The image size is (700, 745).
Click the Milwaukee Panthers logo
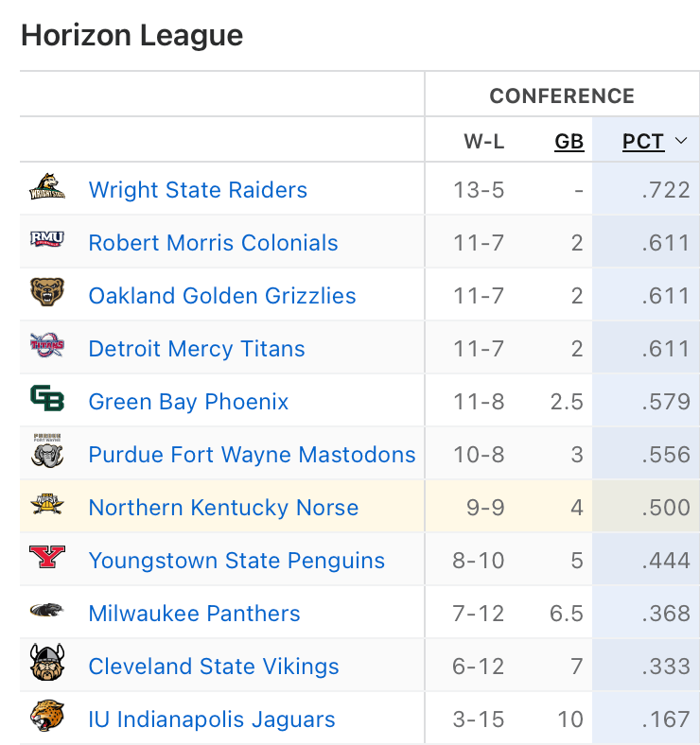point(47,613)
